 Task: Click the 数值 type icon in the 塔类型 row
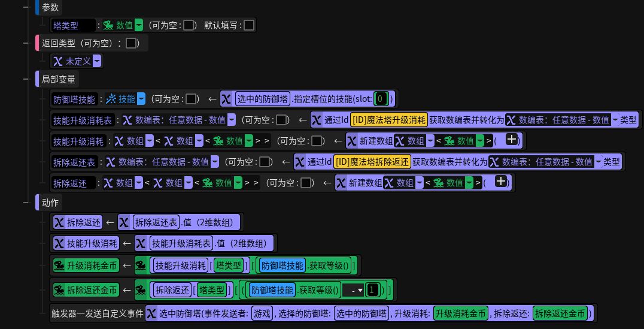pos(109,26)
